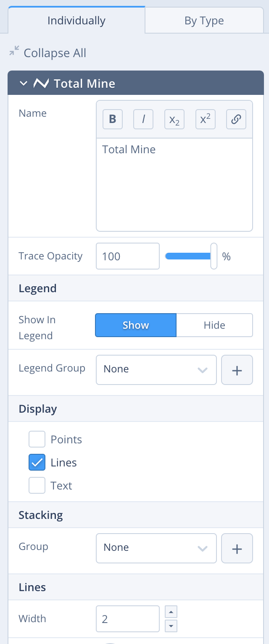The image size is (269, 644).
Task: Apply subscript formatting to name
Action: click(174, 119)
